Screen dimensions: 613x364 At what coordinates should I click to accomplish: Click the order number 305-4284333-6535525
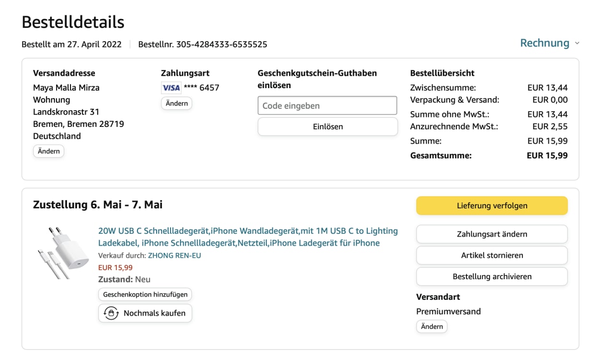[221, 45]
